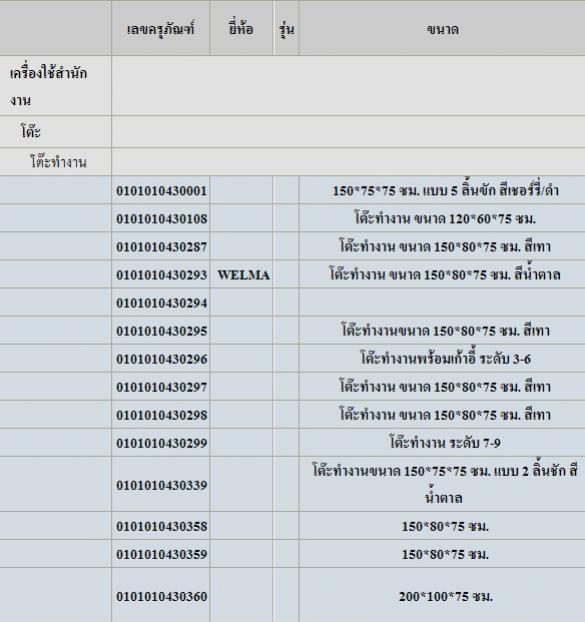Viewport: 585px width, 622px height.
Task: Click the รุ่น column header
Action: click(x=286, y=29)
